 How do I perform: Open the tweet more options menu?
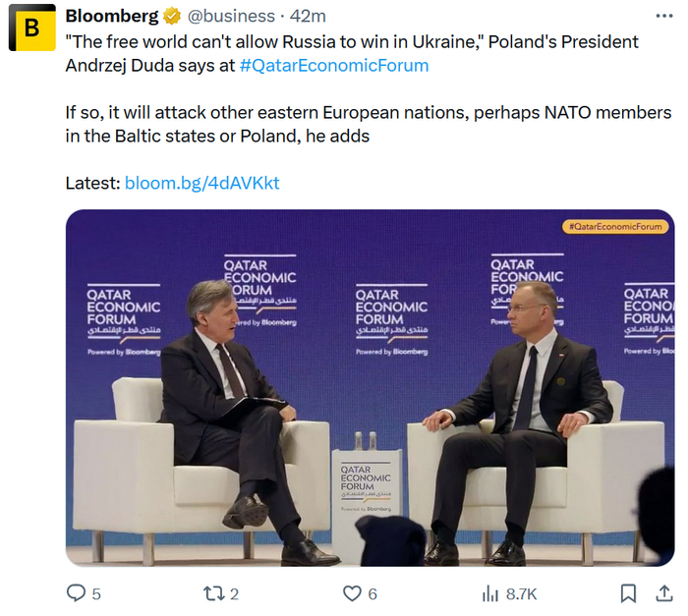663,17
